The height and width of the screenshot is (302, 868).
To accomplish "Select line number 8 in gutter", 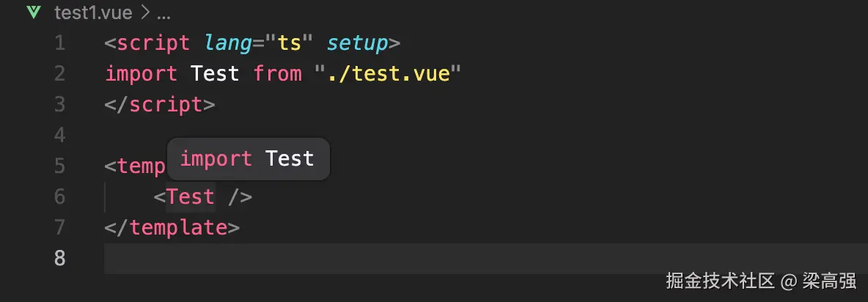I will [x=59, y=259].
